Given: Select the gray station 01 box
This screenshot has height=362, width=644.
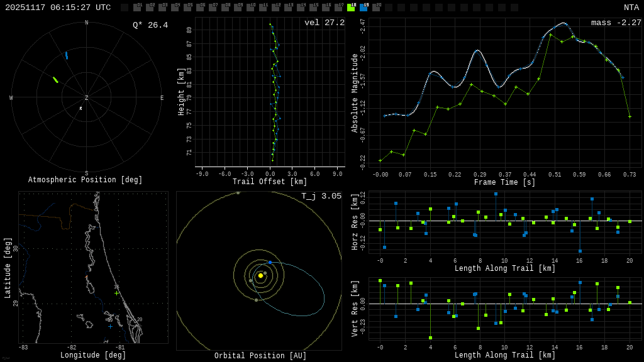Looking at the screenshot, I should click(x=137, y=8).
